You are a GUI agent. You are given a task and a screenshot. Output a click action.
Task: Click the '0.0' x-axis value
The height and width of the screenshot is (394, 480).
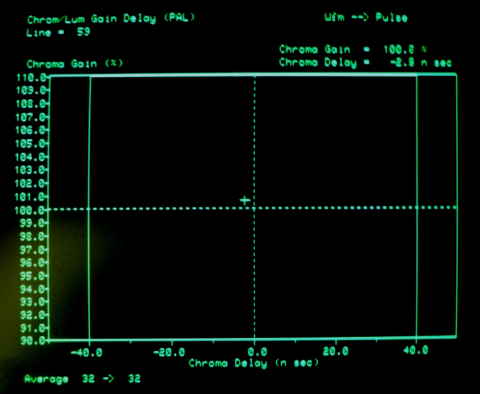(257, 351)
